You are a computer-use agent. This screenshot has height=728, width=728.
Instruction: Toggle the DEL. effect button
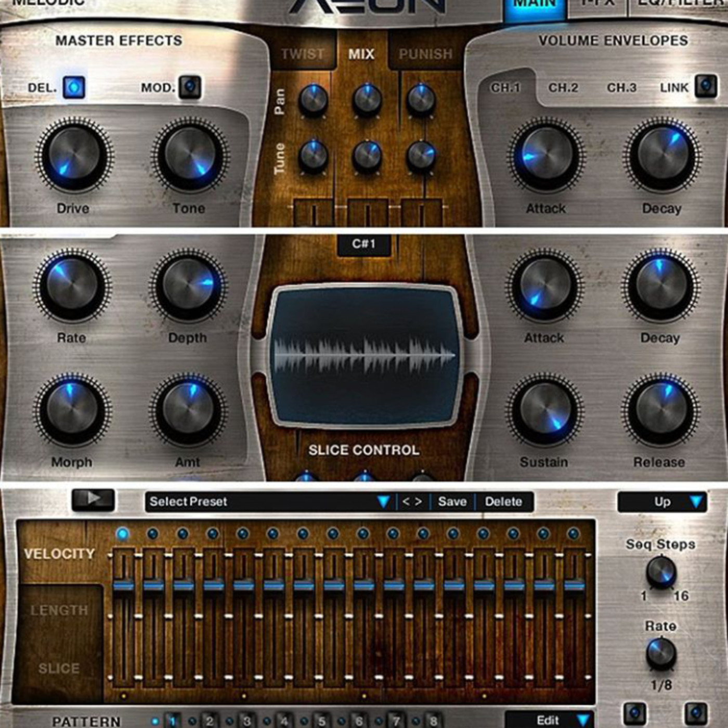tap(74, 87)
